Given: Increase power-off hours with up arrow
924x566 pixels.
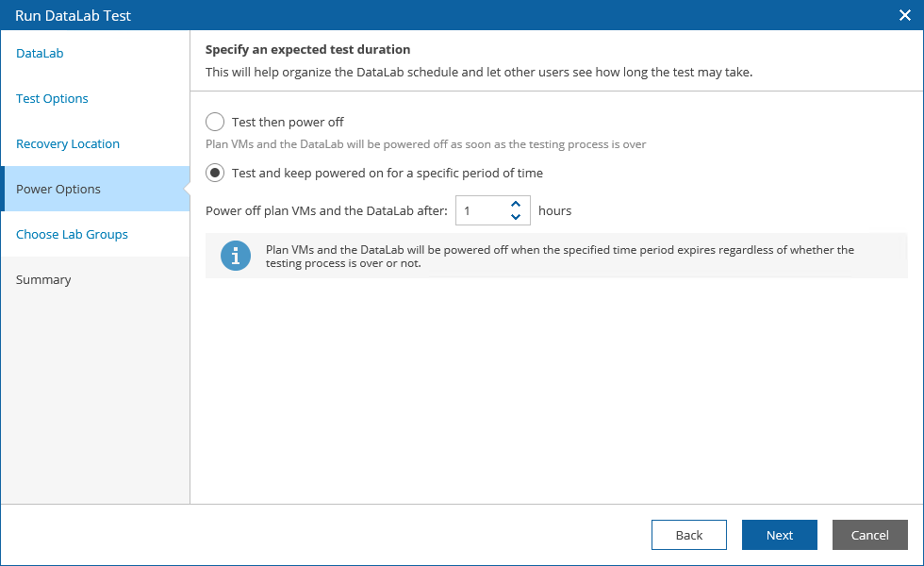Looking at the screenshot, I should point(515,204).
